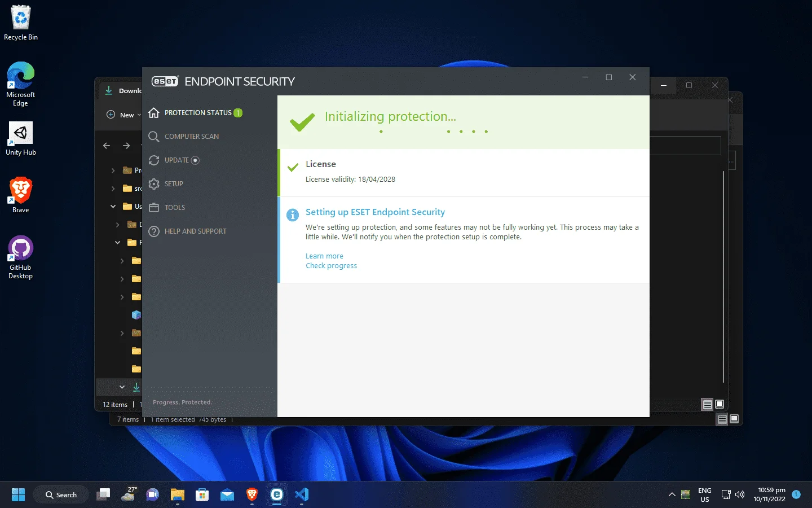
Task: Click the Check progress link
Action: 331,266
